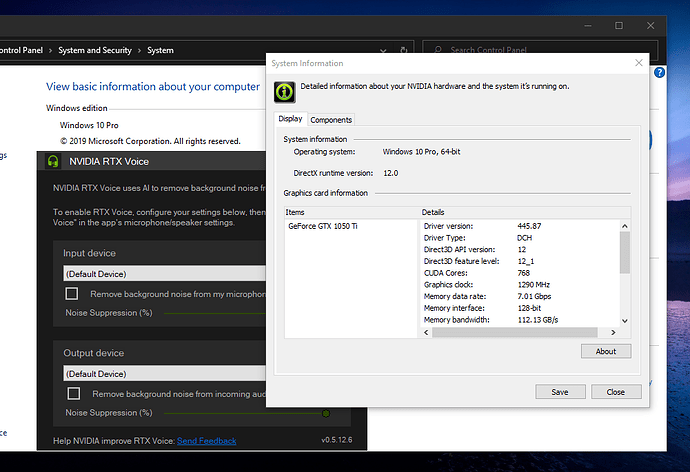This screenshot has height=472, width=690.
Task: Click the NVIDIA info icon in System Information
Action: [x=284, y=92]
